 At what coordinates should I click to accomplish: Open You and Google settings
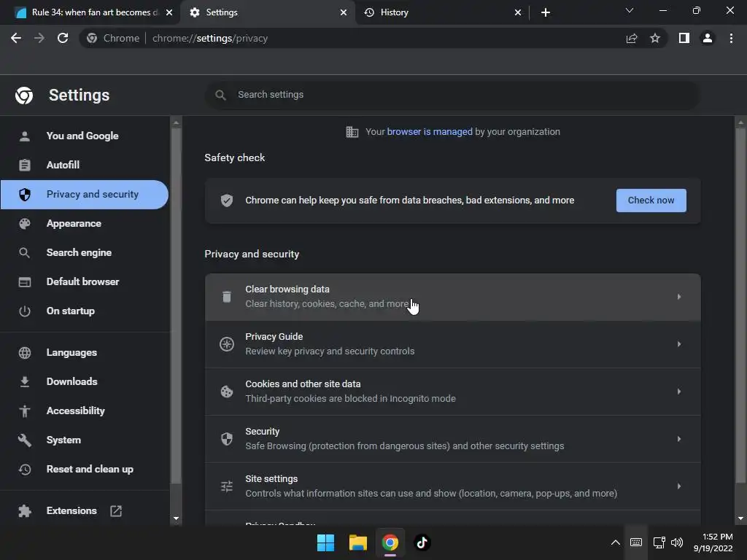click(85, 136)
